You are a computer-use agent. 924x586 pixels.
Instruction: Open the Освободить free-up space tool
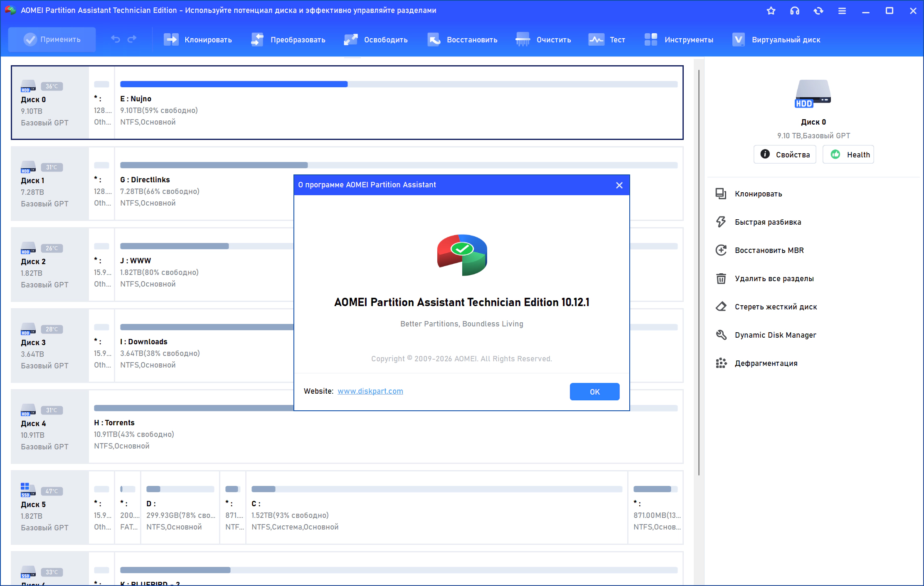click(376, 40)
